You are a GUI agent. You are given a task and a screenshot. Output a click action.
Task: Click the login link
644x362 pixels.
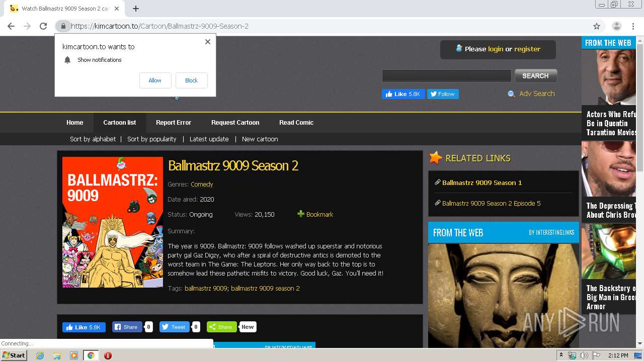[x=496, y=49]
